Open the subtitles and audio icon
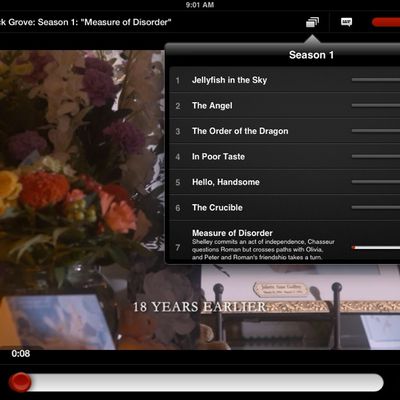Screen dimensions: 400x400 coord(346,22)
